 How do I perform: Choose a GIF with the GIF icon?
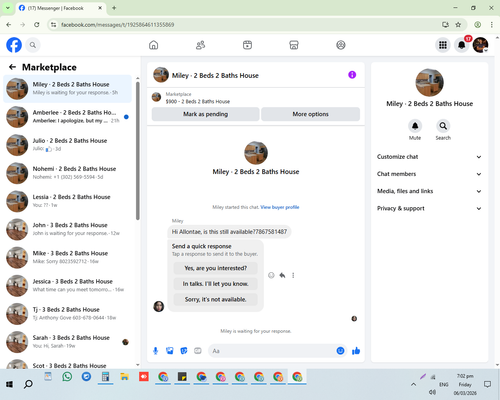(198, 351)
